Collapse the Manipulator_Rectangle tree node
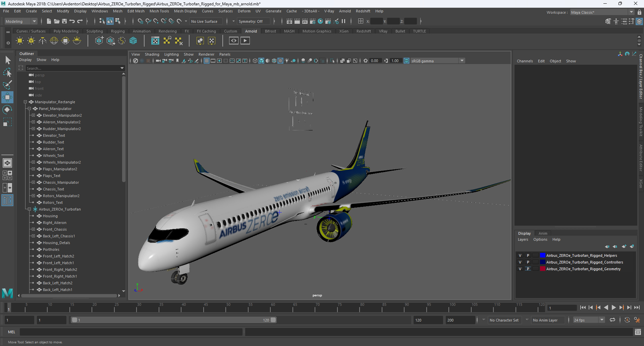The image size is (644, 346). pos(25,102)
